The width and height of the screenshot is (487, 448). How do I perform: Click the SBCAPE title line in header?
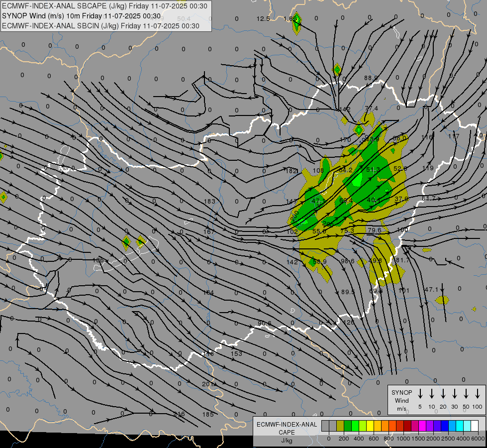pyautogui.click(x=104, y=6)
